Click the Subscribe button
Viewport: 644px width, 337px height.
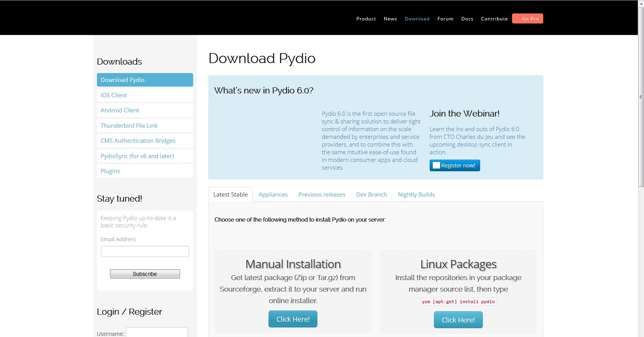tap(145, 274)
